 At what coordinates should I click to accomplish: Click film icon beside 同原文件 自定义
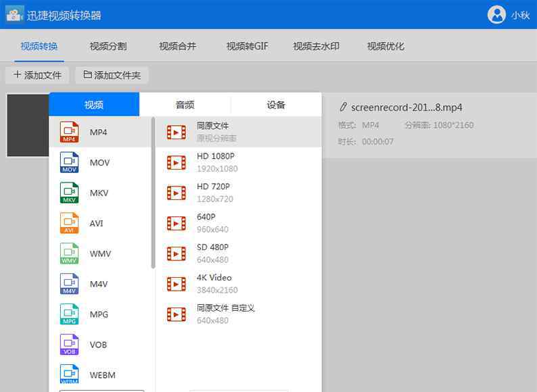(177, 314)
